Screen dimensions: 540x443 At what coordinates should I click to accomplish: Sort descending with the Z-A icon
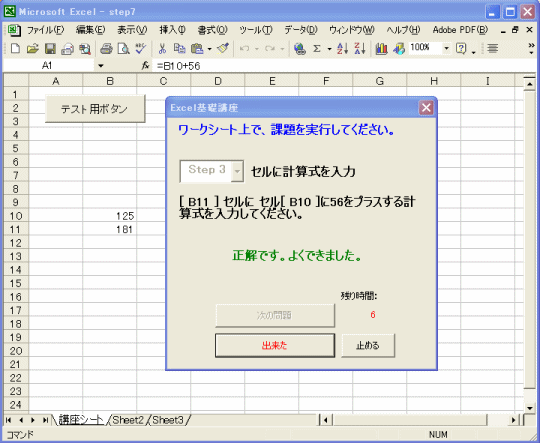(x=360, y=49)
